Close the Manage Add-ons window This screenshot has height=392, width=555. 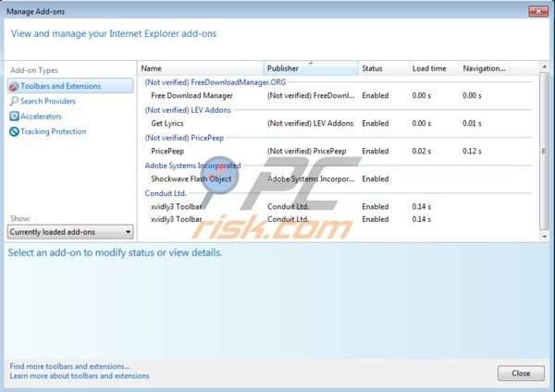pos(538,11)
